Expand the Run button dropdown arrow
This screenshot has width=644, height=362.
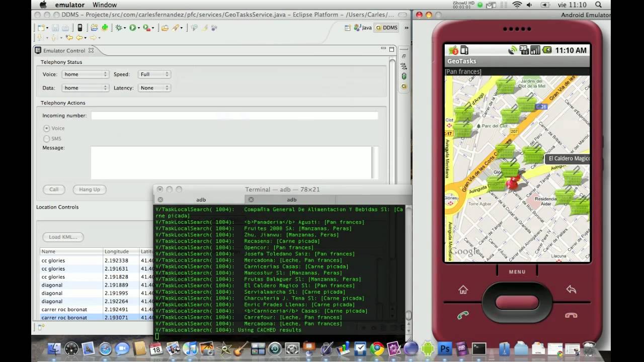pos(138,28)
